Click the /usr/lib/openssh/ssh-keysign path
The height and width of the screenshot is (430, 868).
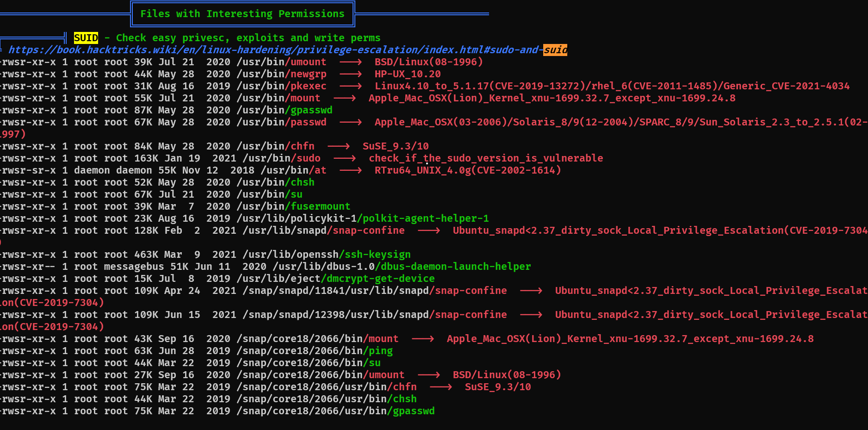(x=327, y=255)
